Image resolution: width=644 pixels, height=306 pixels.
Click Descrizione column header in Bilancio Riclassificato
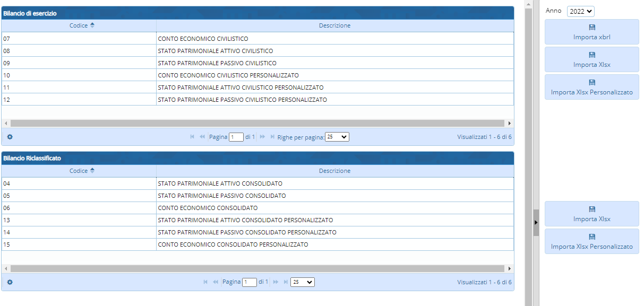pyautogui.click(x=334, y=171)
